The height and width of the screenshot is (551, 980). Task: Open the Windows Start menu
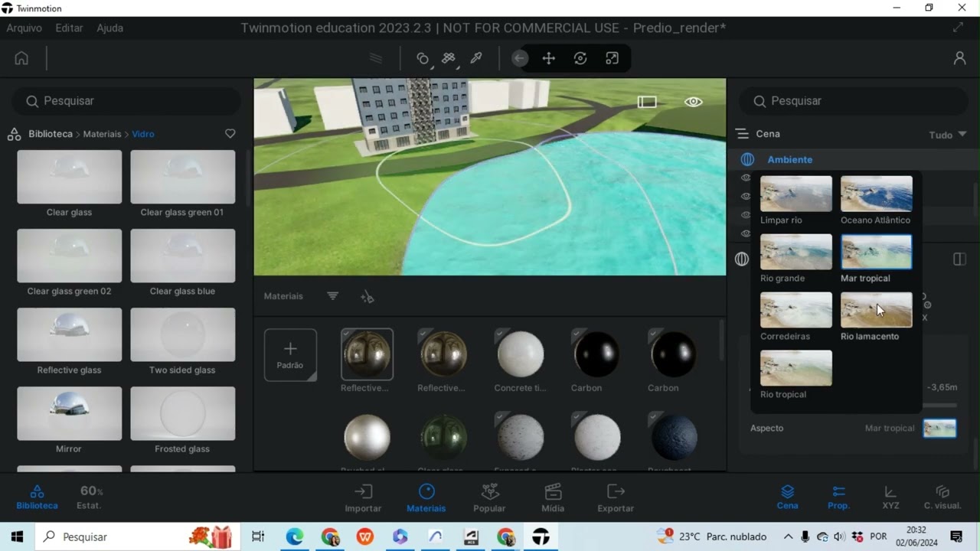pyautogui.click(x=17, y=536)
